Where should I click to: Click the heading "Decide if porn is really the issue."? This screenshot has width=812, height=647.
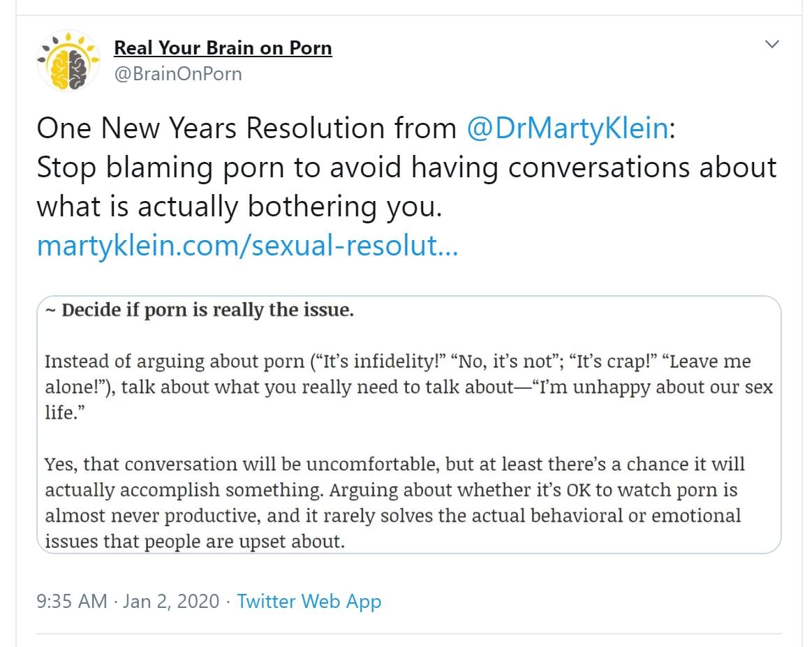click(x=207, y=310)
